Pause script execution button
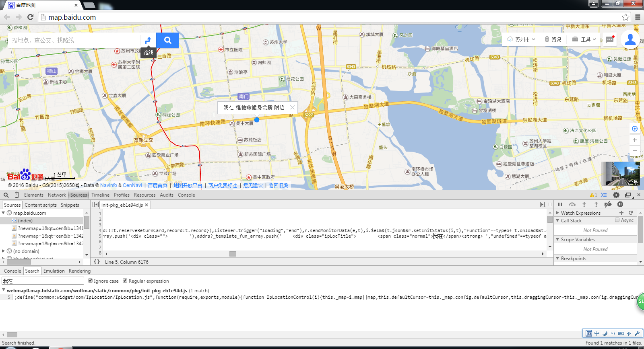Viewport: 644px width, 349px height. [560, 205]
